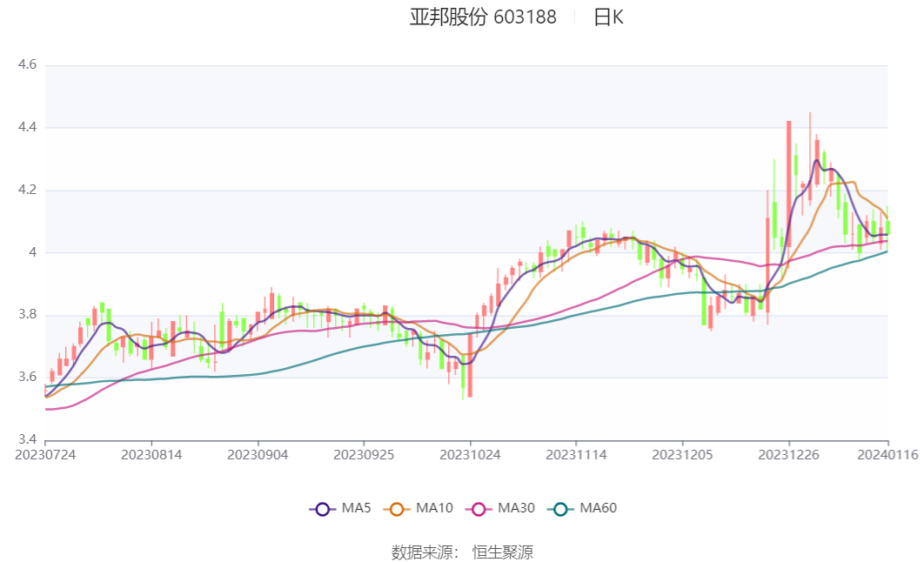Click the 日K chart type label

point(608,17)
